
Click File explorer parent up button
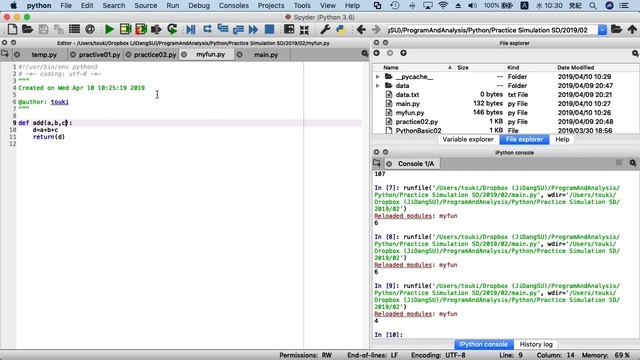[x=403, y=53]
